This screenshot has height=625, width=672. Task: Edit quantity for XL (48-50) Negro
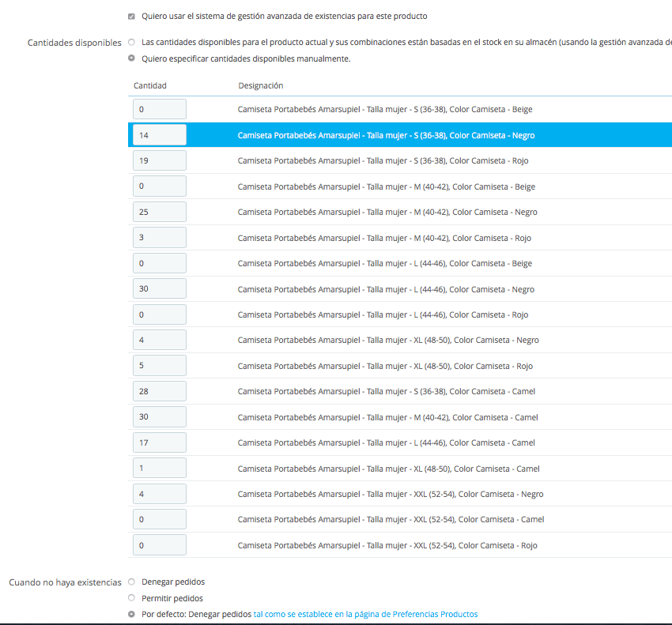tap(160, 340)
